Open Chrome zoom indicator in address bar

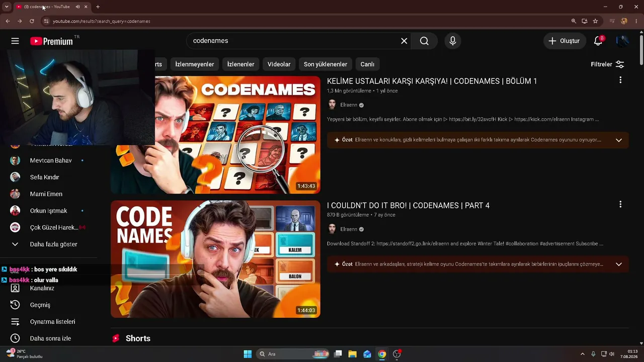(574, 21)
